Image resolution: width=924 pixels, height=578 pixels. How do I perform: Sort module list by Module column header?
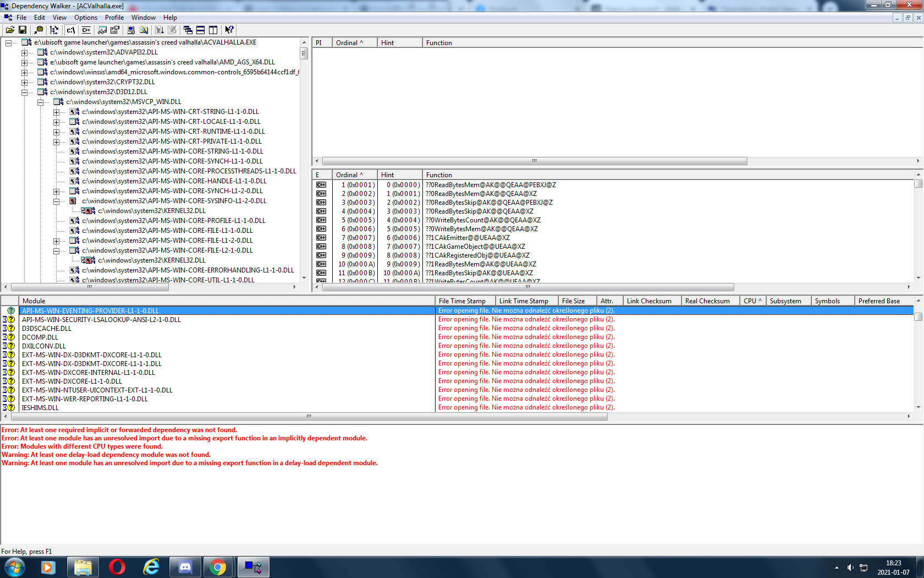point(227,301)
